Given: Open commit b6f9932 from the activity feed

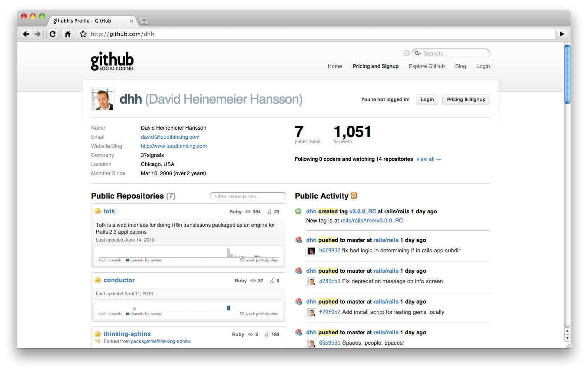Looking at the screenshot, I should 330,250.
